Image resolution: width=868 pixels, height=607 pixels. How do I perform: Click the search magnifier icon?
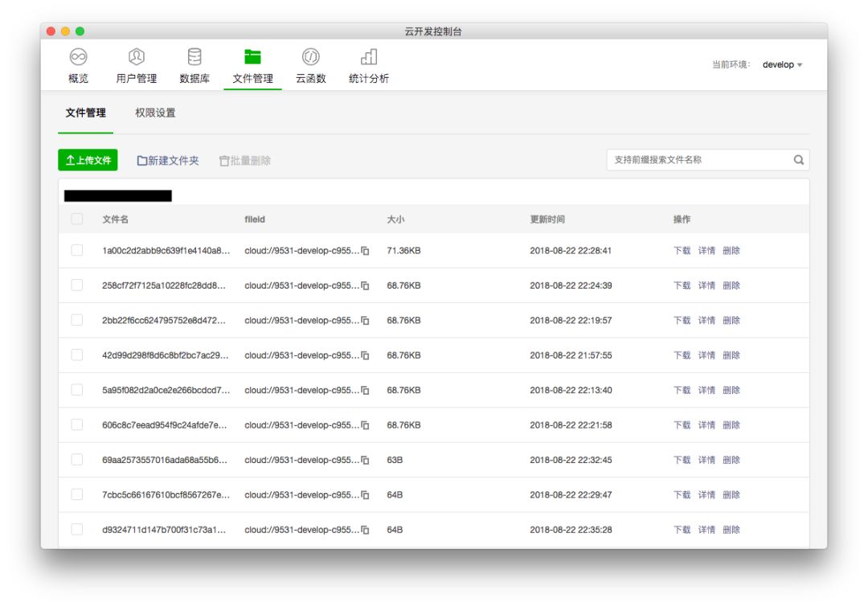coord(798,160)
